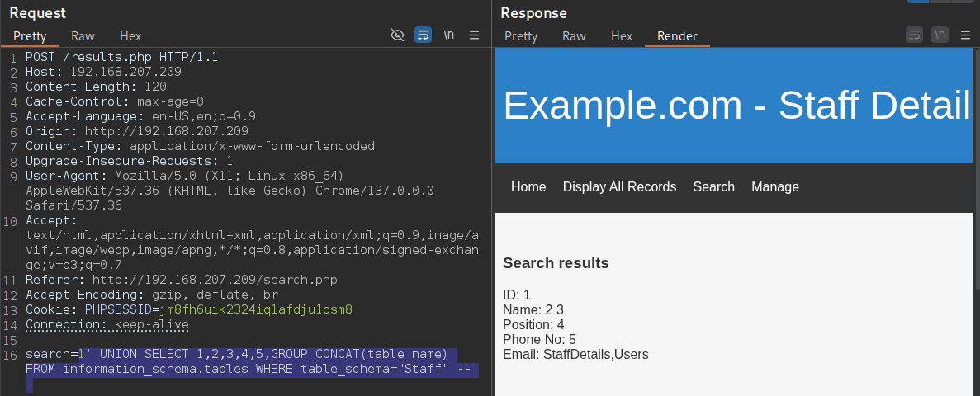Screen dimensions: 980x396
Task: Select the Response Render tab
Action: [677, 36]
